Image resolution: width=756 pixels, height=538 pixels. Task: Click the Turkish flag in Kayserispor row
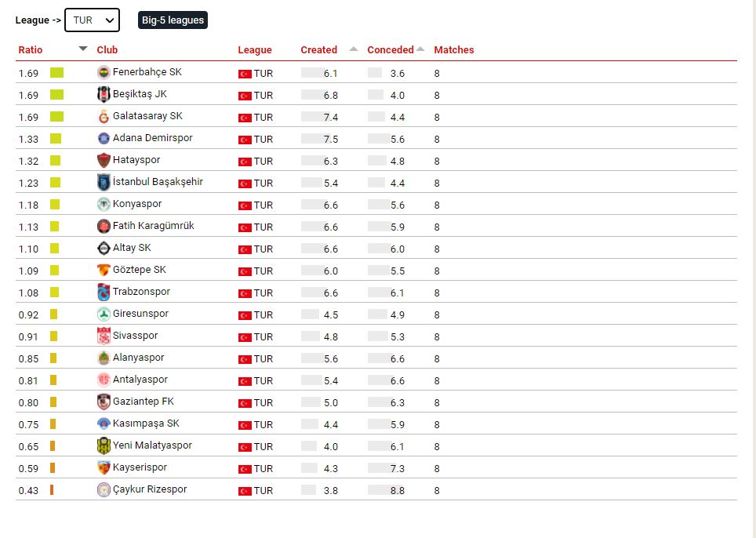[x=245, y=468]
